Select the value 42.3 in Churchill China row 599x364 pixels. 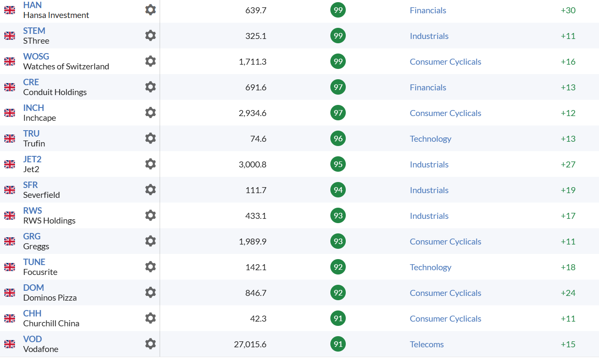tap(258, 319)
